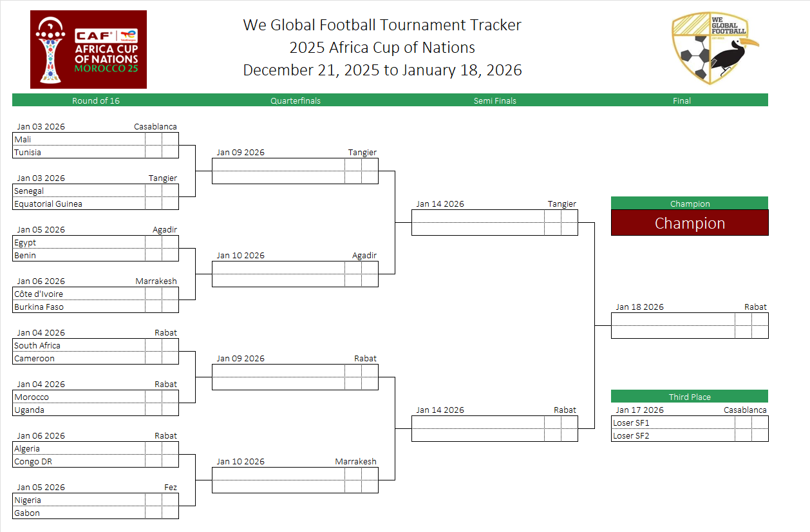Click the CAF Africa Cup of Nations logo

point(88,50)
